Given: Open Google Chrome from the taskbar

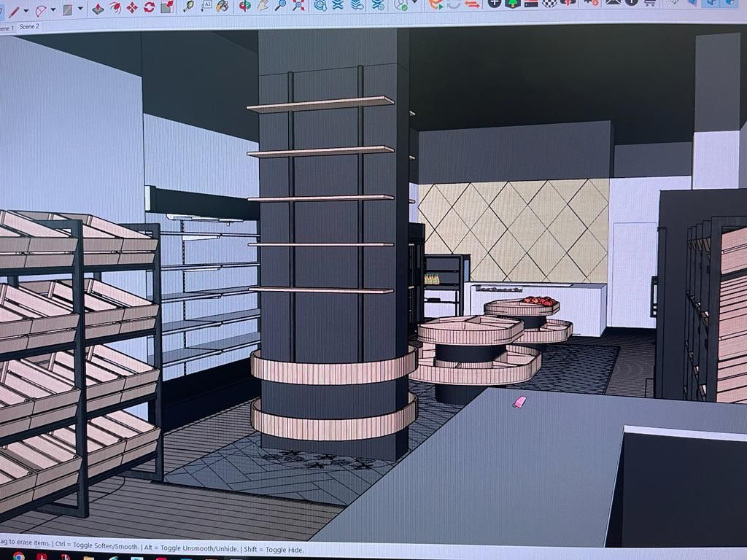Looking at the screenshot, I should (x=19, y=556).
